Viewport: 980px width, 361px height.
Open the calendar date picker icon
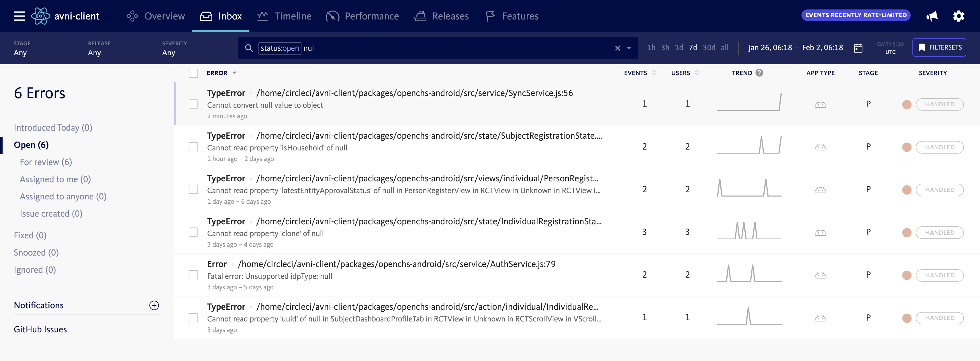[x=858, y=48]
